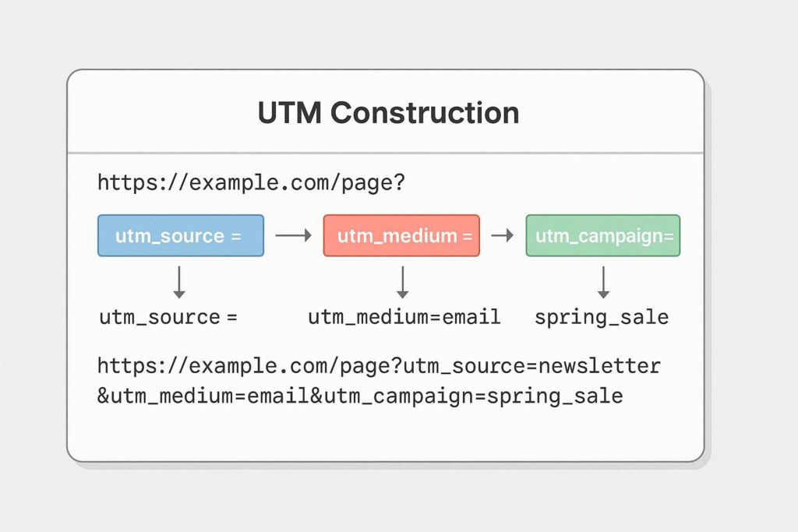Screen dimensions: 798x532
Task: Click the "UTM Construction" title
Action: point(387,114)
